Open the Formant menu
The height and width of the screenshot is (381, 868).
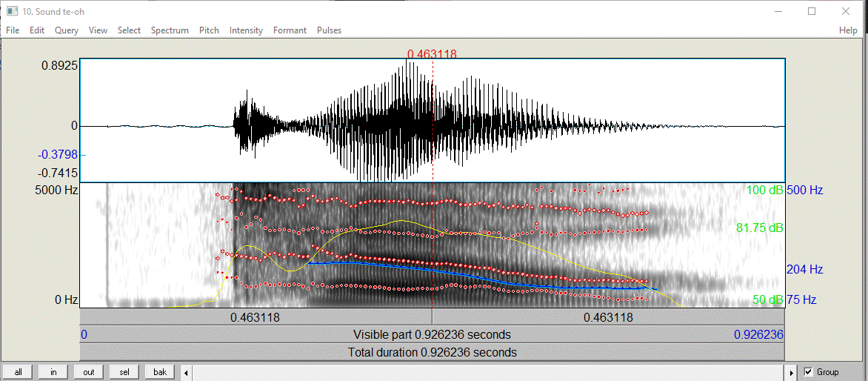290,30
